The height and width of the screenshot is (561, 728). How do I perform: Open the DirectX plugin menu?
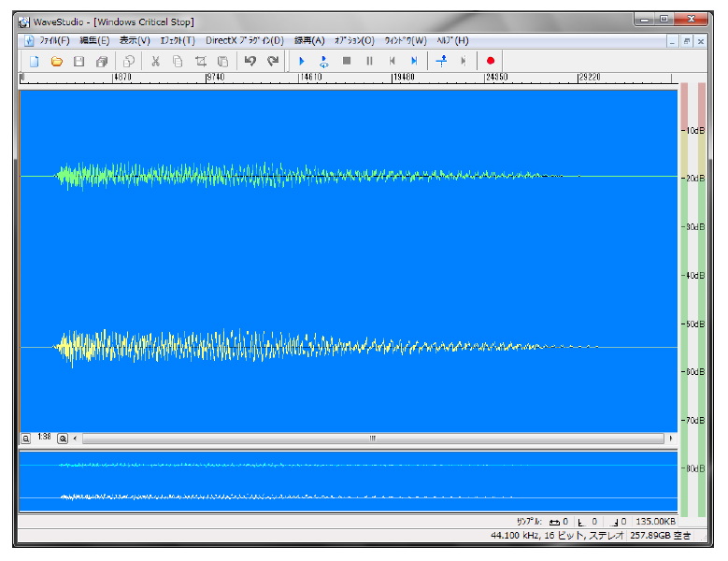pos(244,40)
